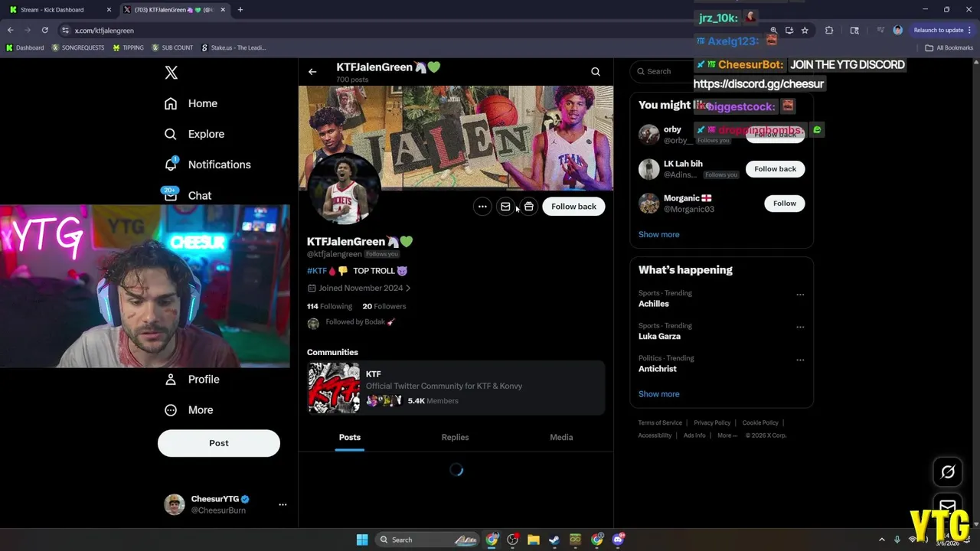Click Relaunch to update
The width and height of the screenshot is (980, 551).
tap(942, 31)
